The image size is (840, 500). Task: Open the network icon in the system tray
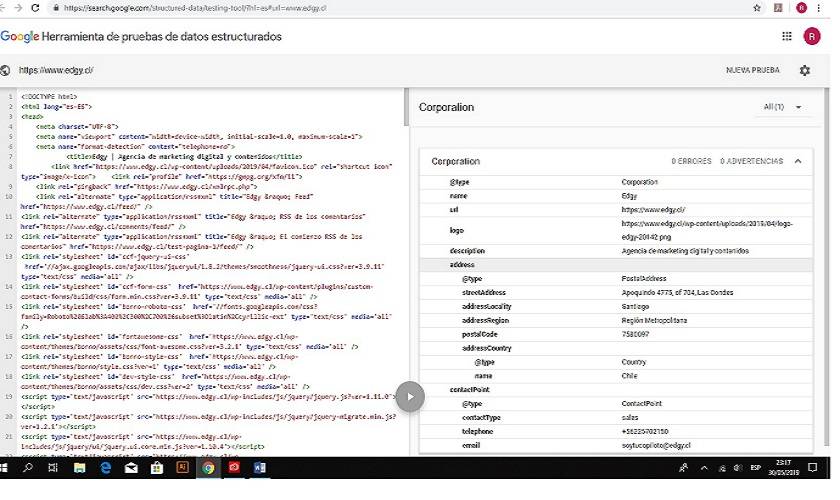point(722,468)
